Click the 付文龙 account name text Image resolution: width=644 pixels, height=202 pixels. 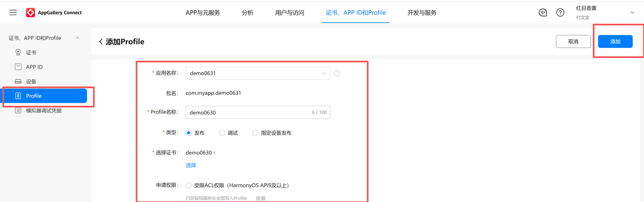tap(583, 18)
